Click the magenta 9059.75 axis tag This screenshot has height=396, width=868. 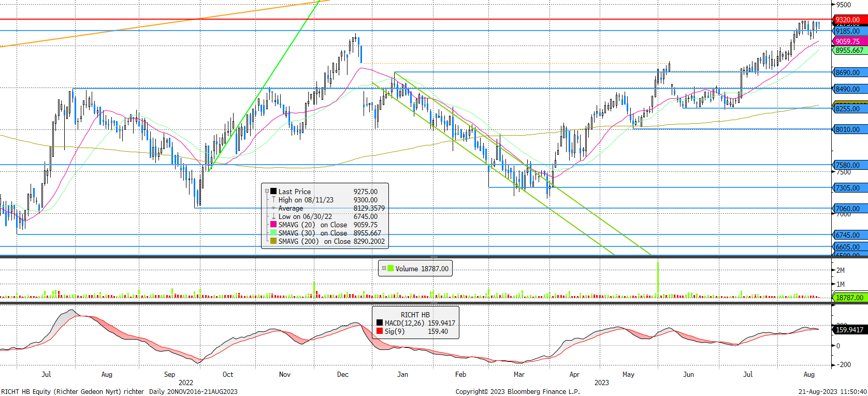849,41
